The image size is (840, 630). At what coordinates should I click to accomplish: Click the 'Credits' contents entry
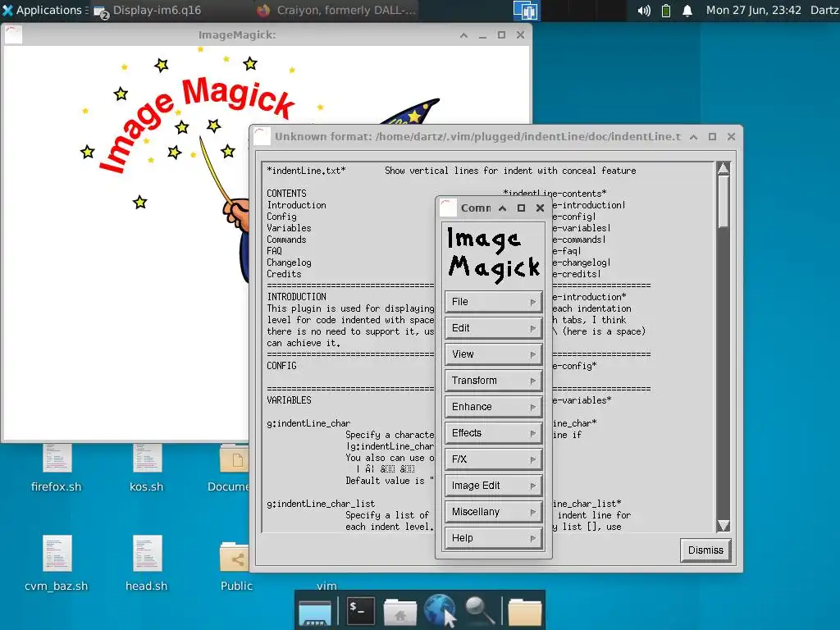coord(284,274)
